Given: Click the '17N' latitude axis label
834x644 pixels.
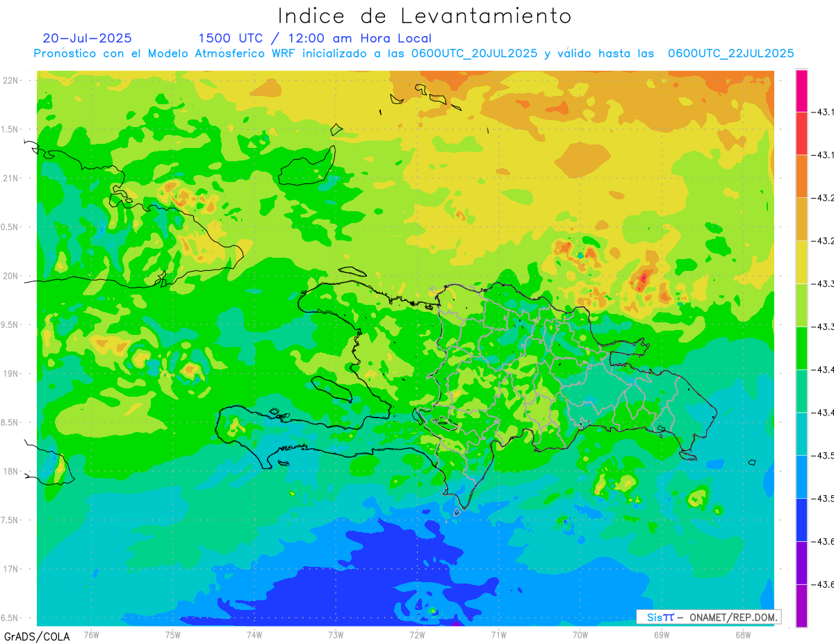Looking at the screenshot, I should [12, 570].
